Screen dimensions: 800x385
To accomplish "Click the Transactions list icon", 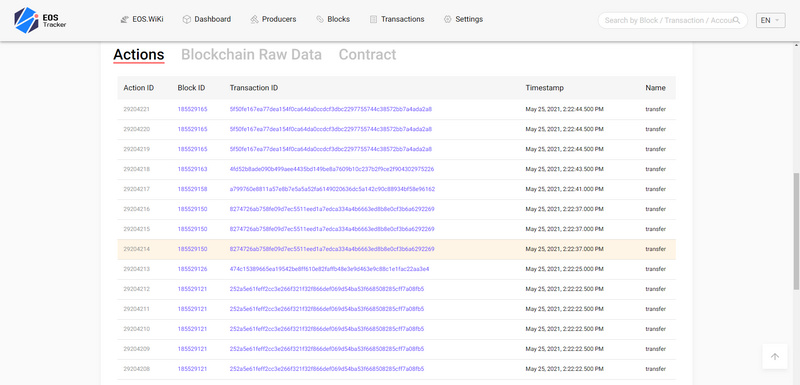I will click(373, 19).
